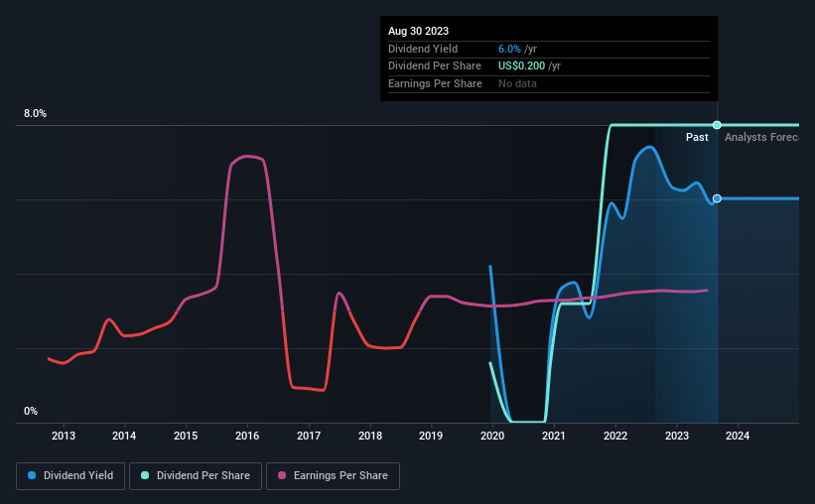Click the Aug 30 2023 tooltip date

point(418,31)
